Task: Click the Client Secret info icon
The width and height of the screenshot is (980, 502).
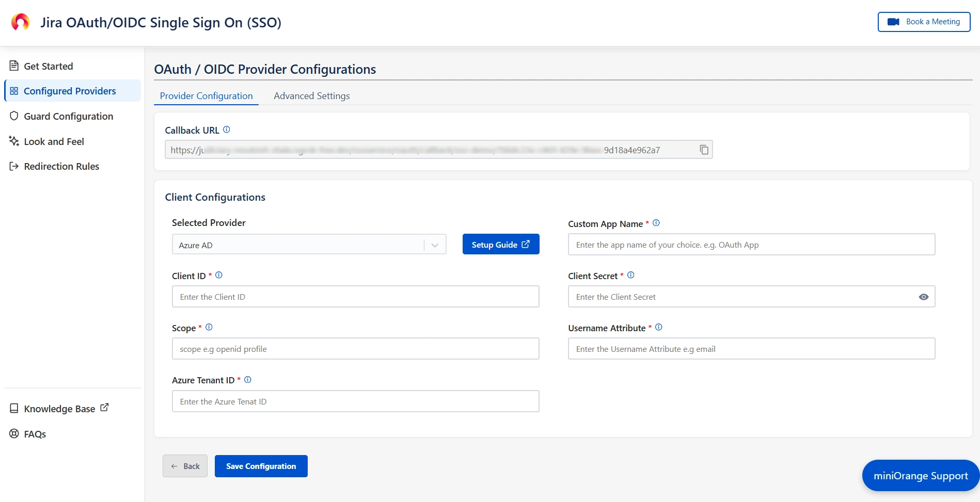Action: click(x=630, y=275)
